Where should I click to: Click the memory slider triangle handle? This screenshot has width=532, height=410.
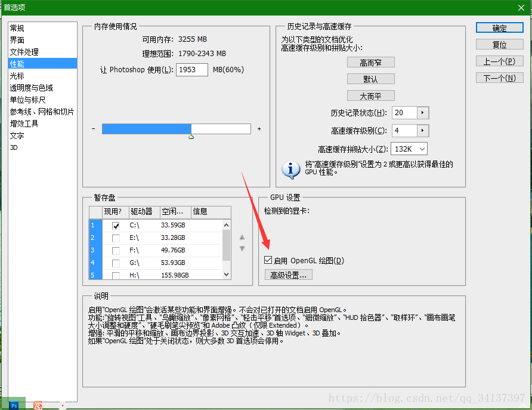(x=191, y=137)
